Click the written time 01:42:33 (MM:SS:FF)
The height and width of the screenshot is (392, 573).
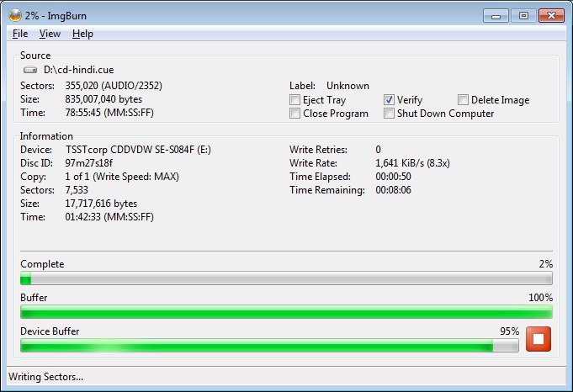click(x=109, y=217)
